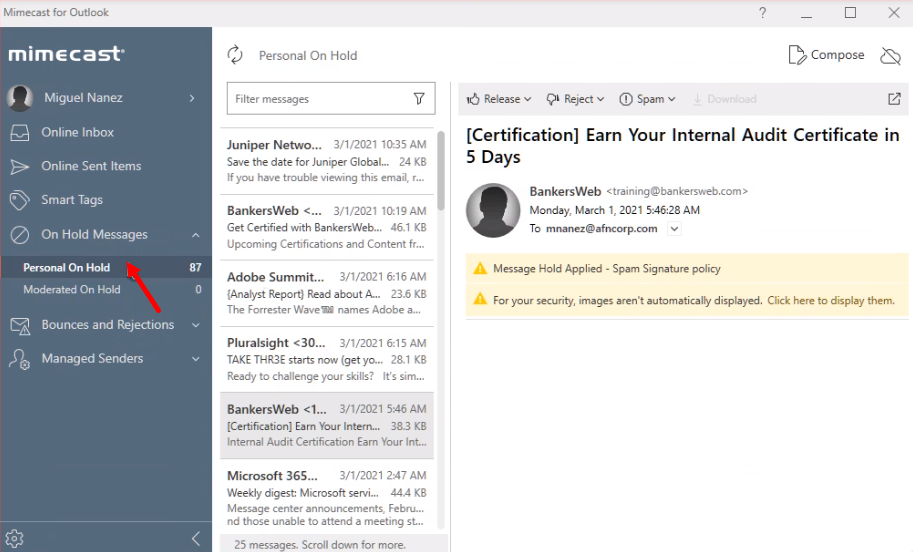Open Bounces and Rejections section
Screen dimensions: 913x552
click(x=106, y=325)
